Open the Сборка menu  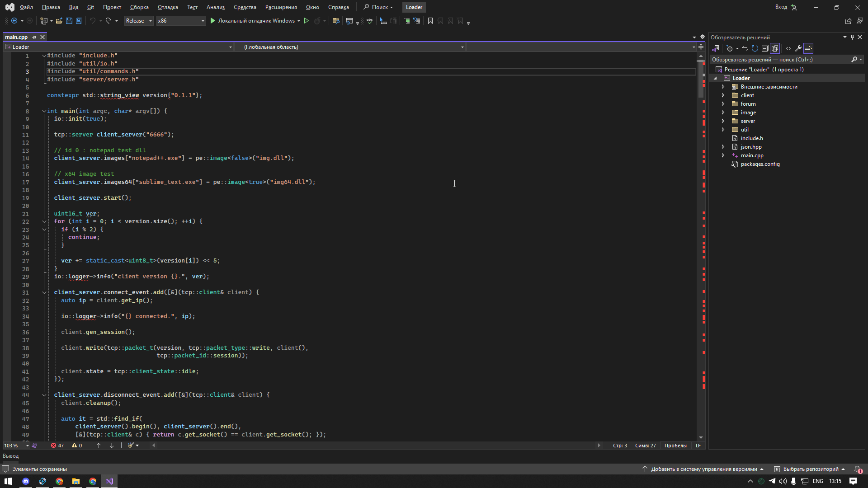point(139,7)
